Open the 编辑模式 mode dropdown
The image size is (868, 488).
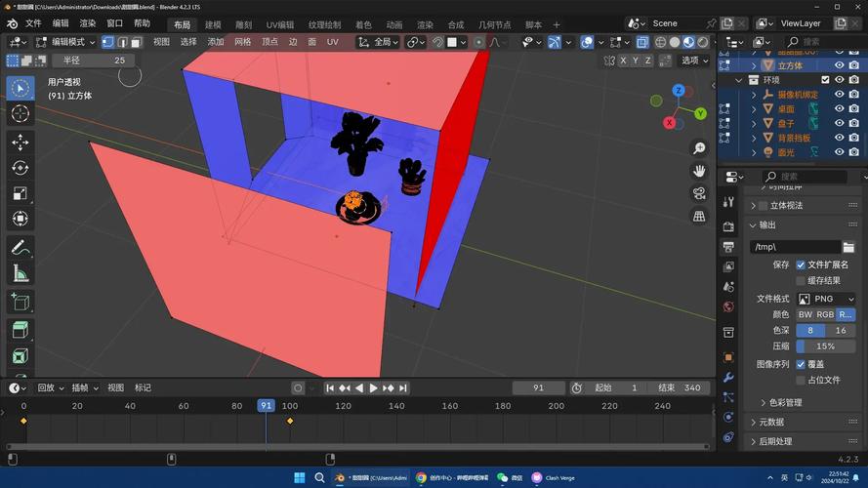tap(65, 42)
